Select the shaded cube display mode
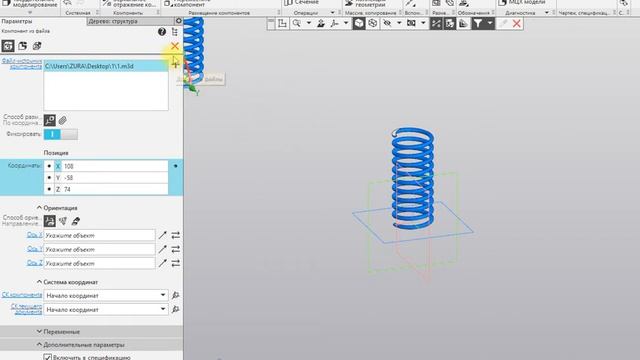This screenshot has height=360, width=640. point(358,24)
